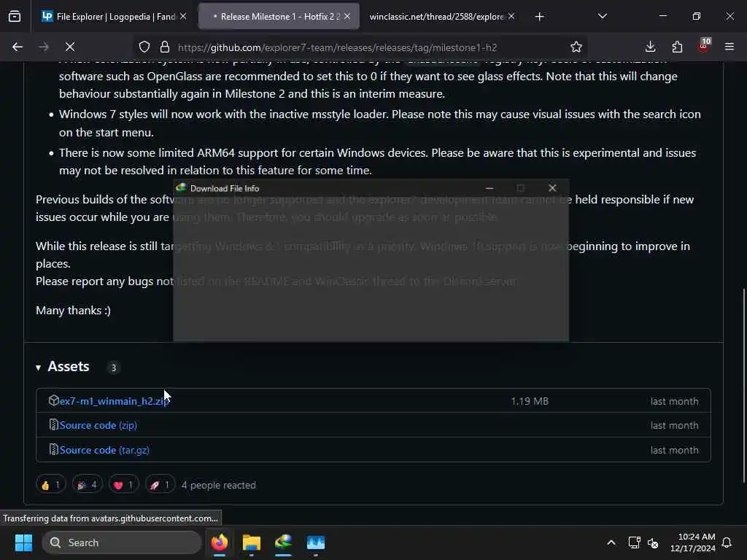Toggle rocket reaction
Image resolution: width=747 pixels, height=560 pixels.
pos(160,485)
